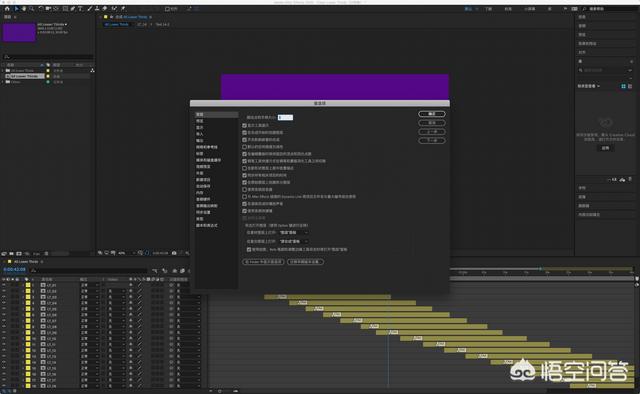Viewport: 640px width, 394px height.
Task: Toggle switches affect nested comps checkbox
Action: point(244,139)
